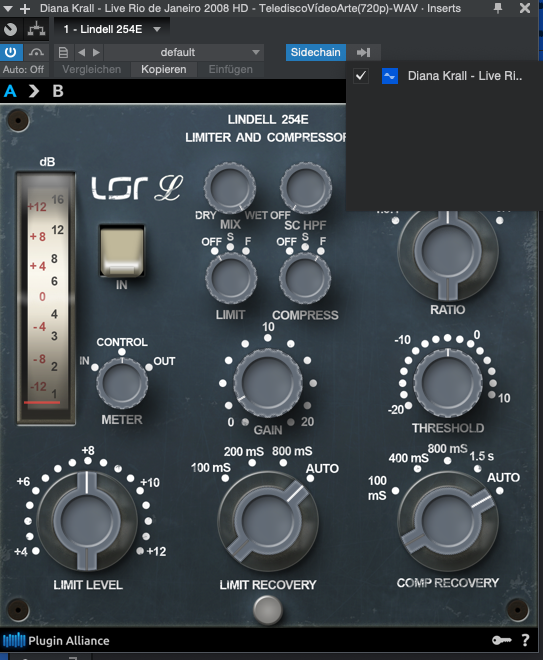The height and width of the screenshot is (660, 543).
Task: Toggle the plugin power bypass button
Action: 10,52
